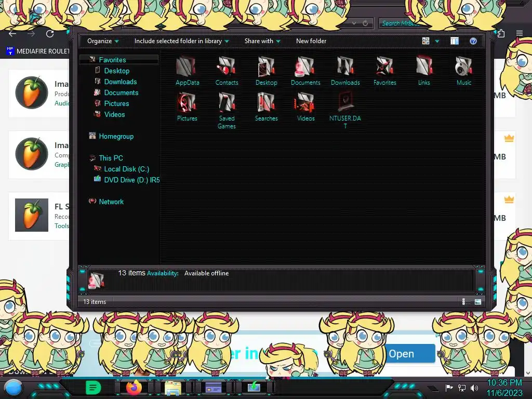Switch to details view in status bar

464,302
